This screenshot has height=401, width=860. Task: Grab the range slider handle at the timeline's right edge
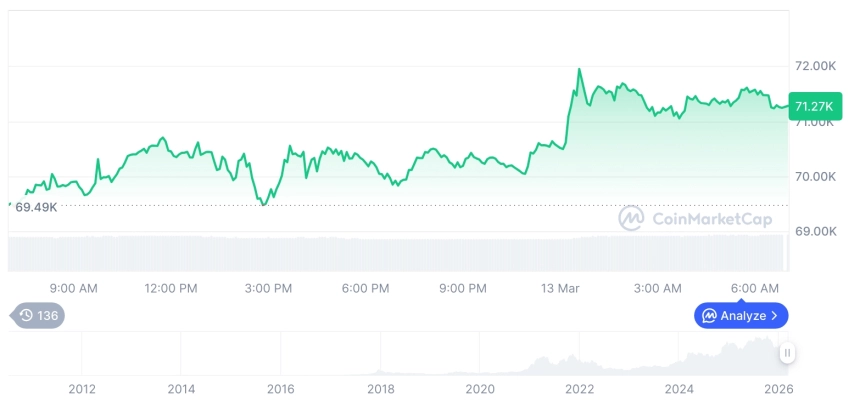pyautogui.click(x=787, y=353)
